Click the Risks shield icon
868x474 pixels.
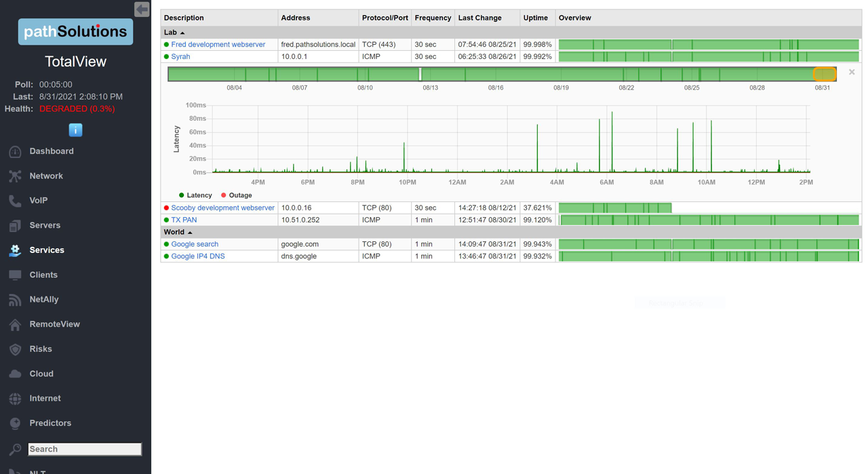[x=15, y=349]
